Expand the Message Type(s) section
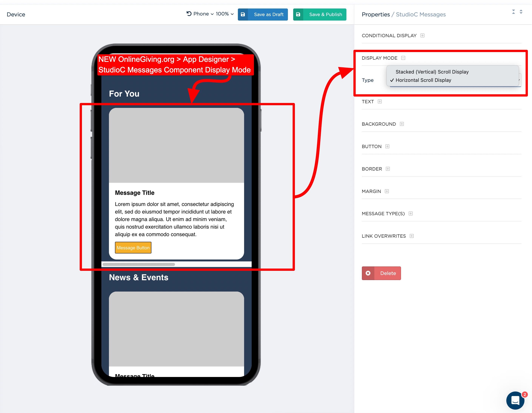The height and width of the screenshot is (413, 532). point(411,213)
